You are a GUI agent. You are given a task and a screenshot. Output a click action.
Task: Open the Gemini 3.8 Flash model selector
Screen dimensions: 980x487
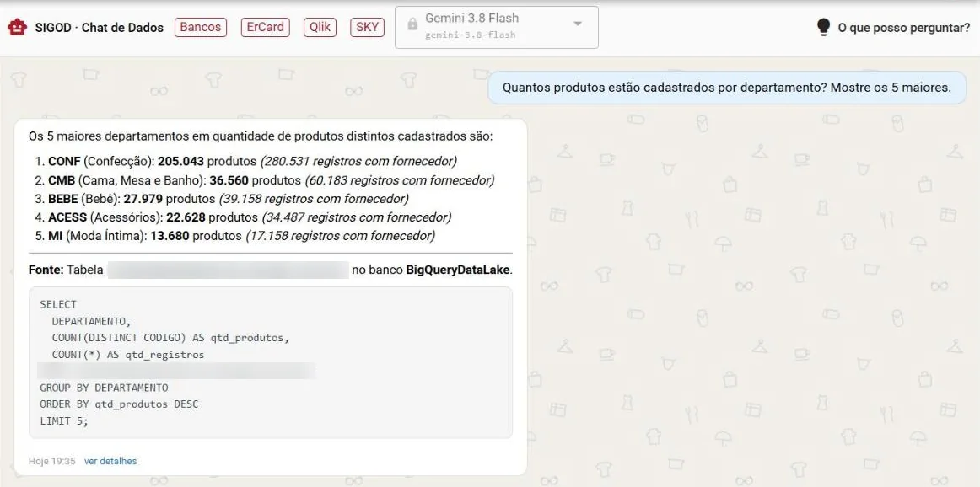[496, 27]
